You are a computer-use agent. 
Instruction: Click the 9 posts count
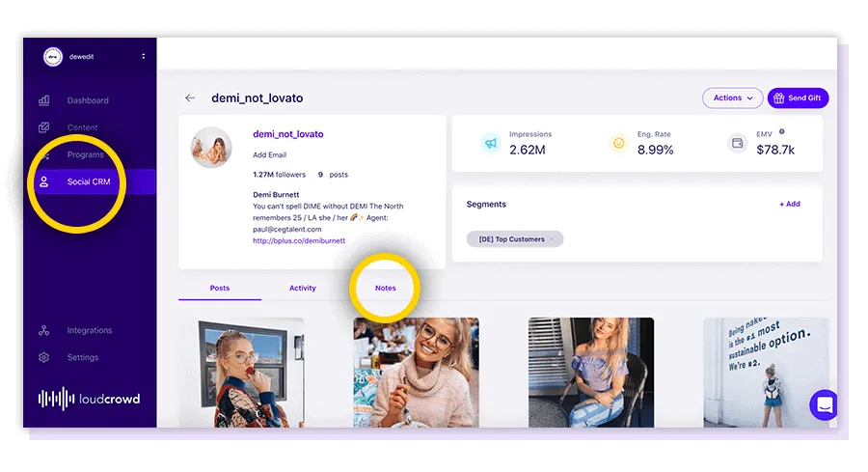pyautogui.click(x=333, y=175)
